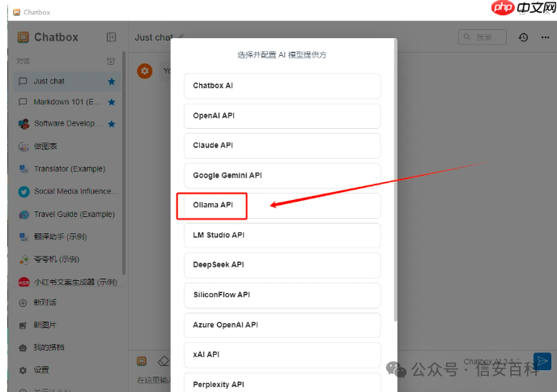Click the Chatbox logo icon in sidebar
557x392 pixels.
(23, 37)
